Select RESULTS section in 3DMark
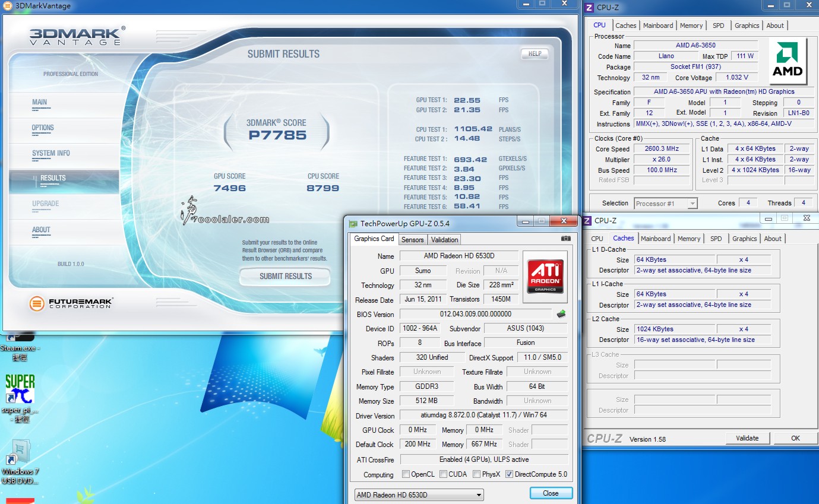 [64, 180]
